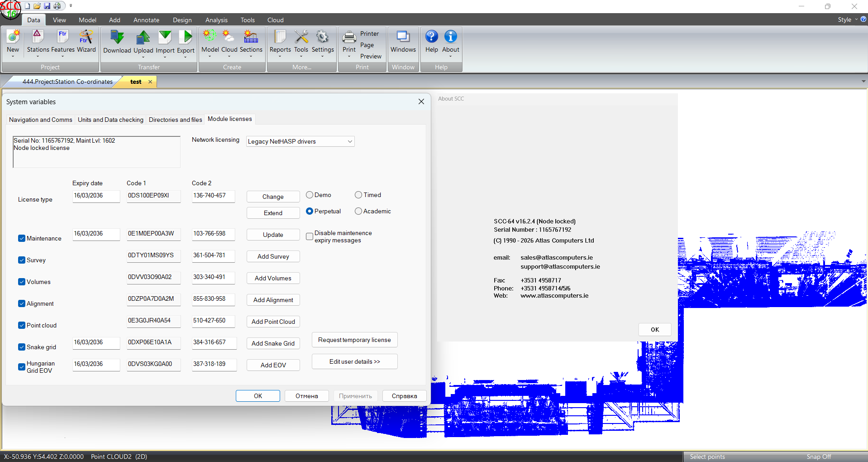Expand the Model dropdown arrow
This screenshot has width=868, height=462.
click(x=210, y=57)
